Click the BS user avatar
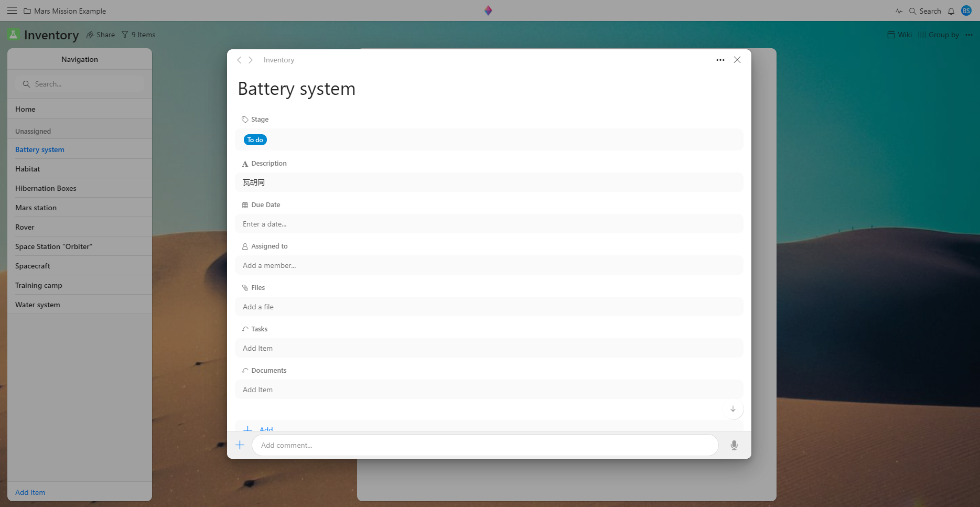The width and height of the screenshot is (980, 507). coord(966,10)
